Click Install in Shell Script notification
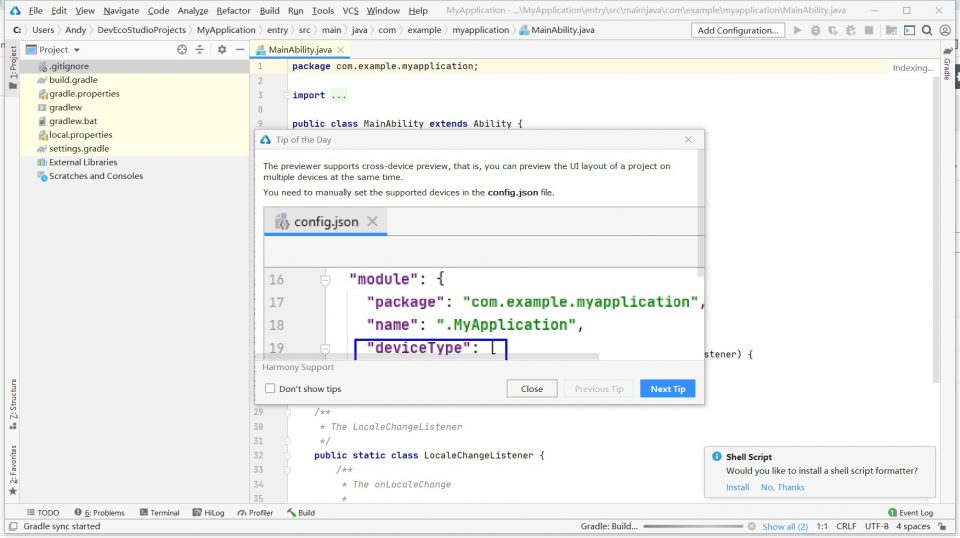Image resolution: width=960 pixels, height=538 pixels. 737,487
